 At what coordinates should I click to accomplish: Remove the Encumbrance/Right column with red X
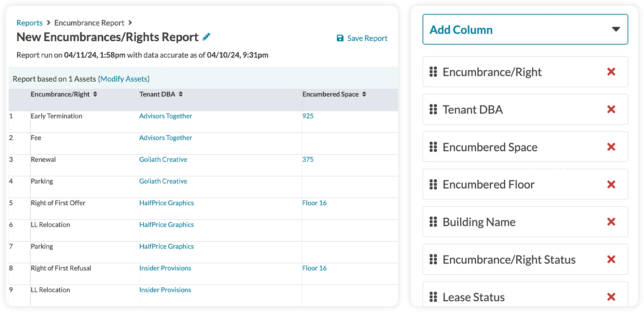[x=611, y=72]
